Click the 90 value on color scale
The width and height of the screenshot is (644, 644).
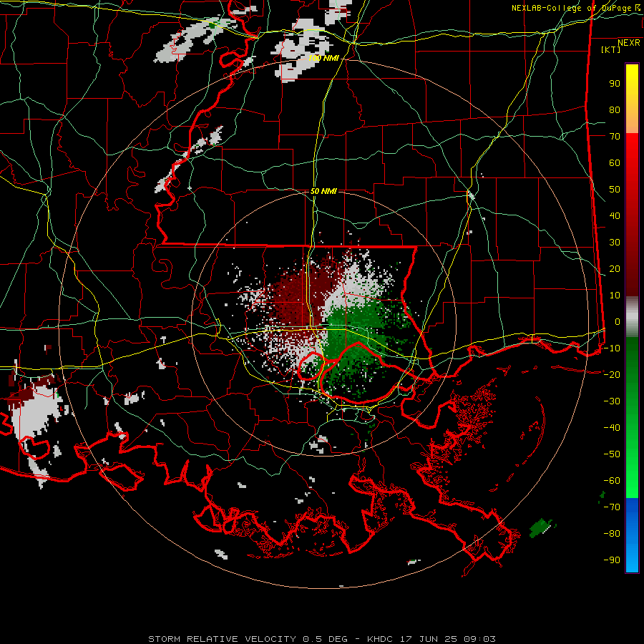(x=615, y=84)
